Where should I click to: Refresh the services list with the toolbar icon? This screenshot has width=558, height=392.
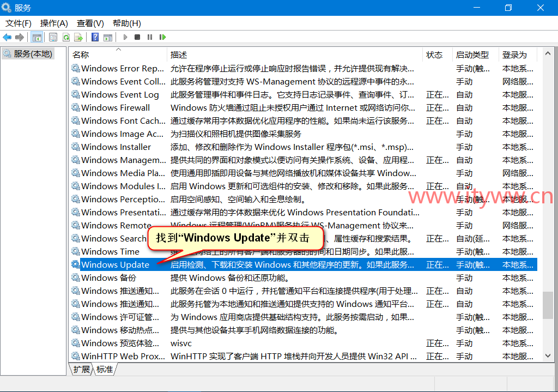pyautogui.click(x=66, y=37)
